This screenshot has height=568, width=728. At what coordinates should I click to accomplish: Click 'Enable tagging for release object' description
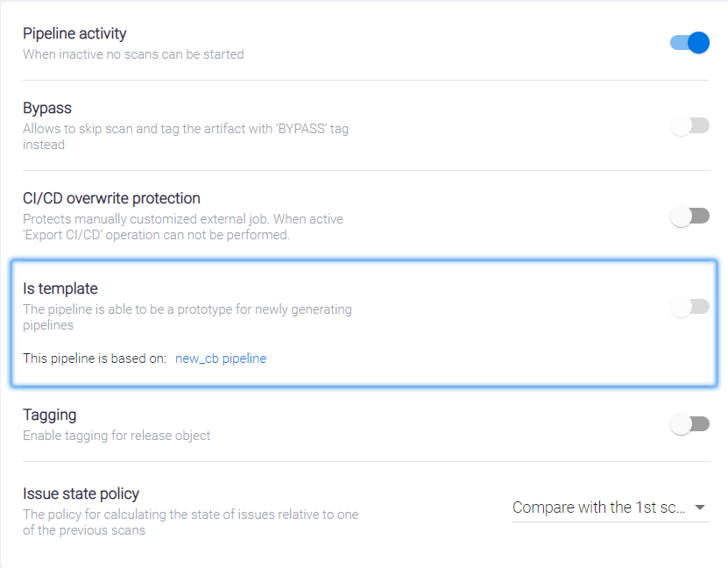117,435
